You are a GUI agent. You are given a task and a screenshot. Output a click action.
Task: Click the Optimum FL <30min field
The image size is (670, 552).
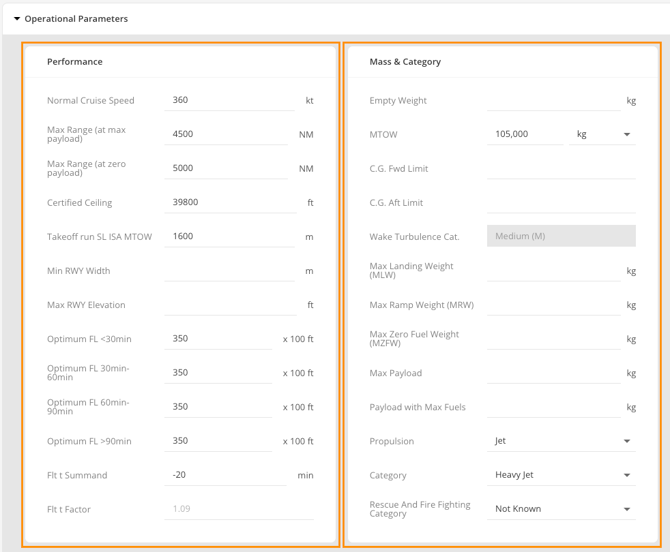[x=218, y=339]
